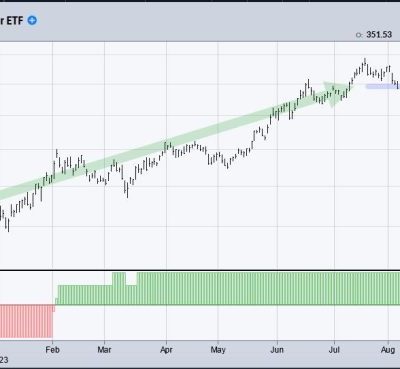Click the taller green histogram block in March
The height and width of the screenshot is (369, 400).
(119, 279)
